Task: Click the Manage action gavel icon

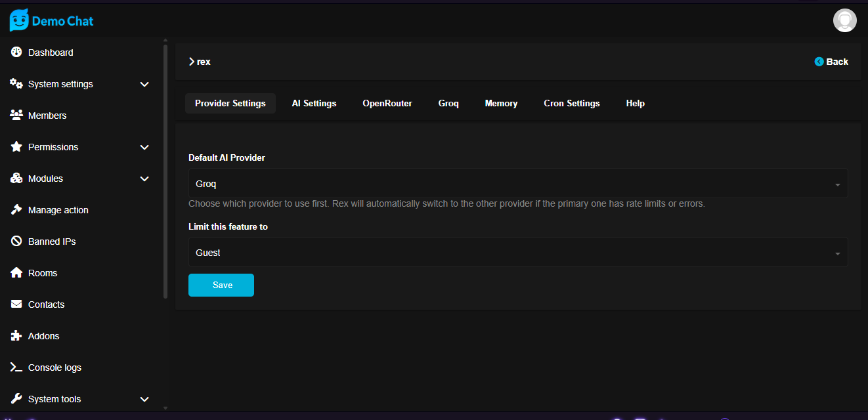Action: (16, 210)
